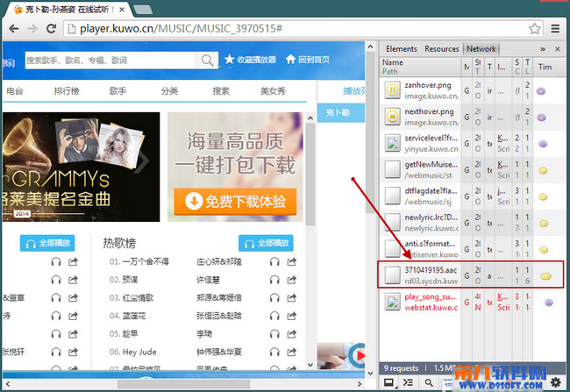
Task: Select the 3710419195.aac network request
Action: click(x=417, y=274)
